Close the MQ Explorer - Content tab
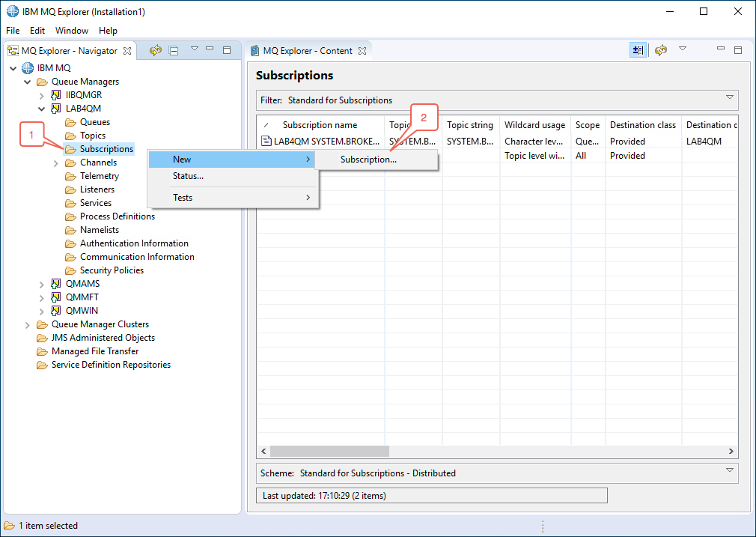This screenshot has height=537, width=756. click(x=362, y=51)
